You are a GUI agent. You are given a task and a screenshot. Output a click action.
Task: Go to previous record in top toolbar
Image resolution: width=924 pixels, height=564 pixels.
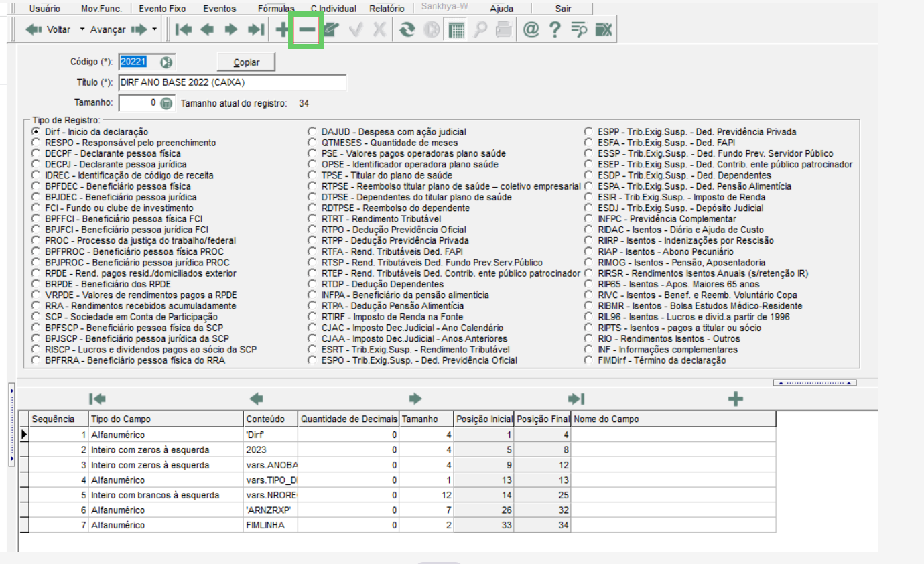pyautogui.click(x=207, y=29)
